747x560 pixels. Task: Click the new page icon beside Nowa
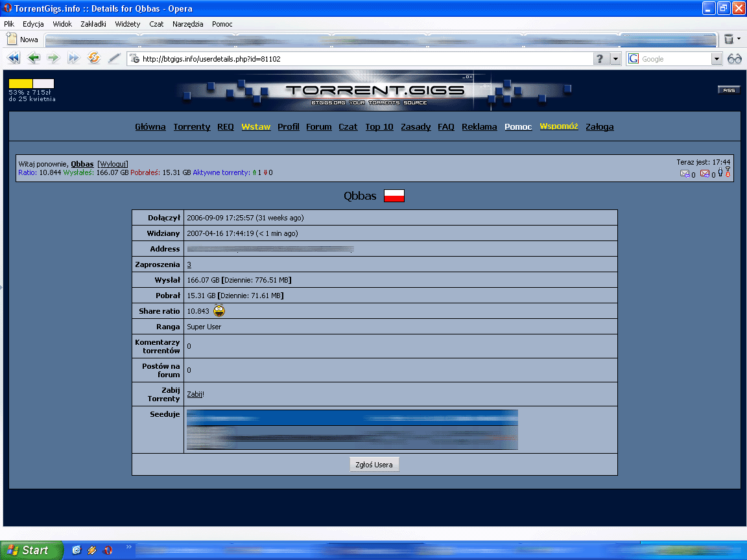pos(12,39)
